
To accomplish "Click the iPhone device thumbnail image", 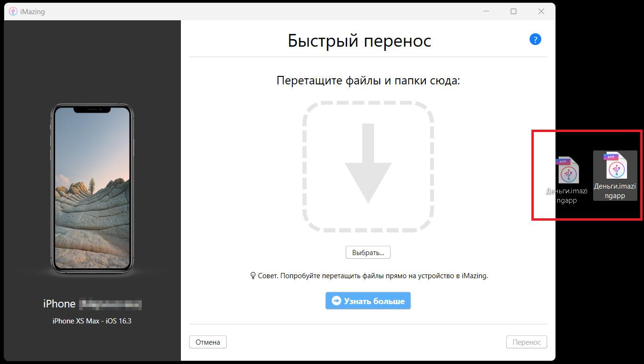I will pos(92,189).
